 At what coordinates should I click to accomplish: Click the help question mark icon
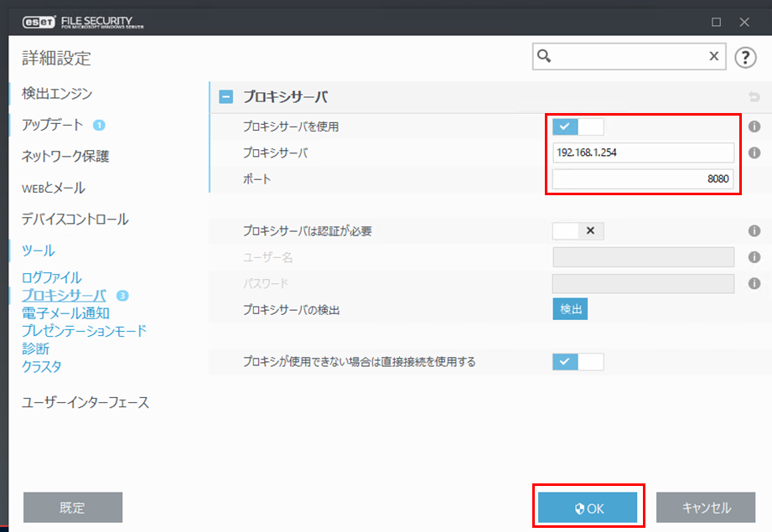pos(745,57)
